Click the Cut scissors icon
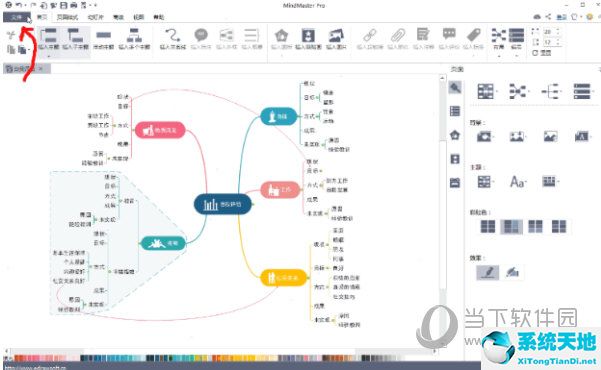 11,36
